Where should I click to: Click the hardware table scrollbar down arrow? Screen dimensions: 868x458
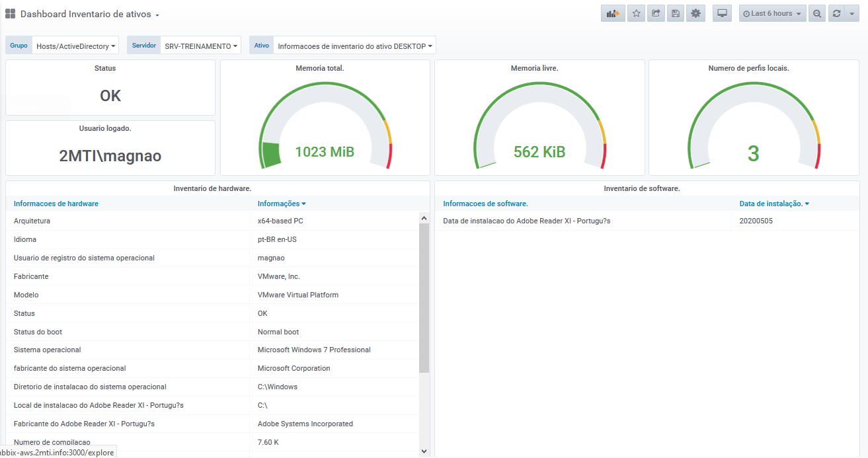click(x=424, y=451)
